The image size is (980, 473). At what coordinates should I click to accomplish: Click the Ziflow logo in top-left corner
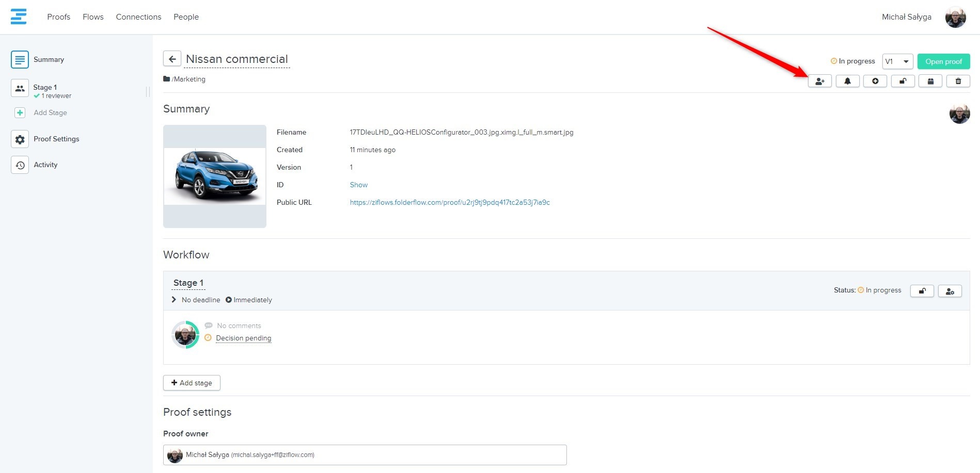(19, 17)
